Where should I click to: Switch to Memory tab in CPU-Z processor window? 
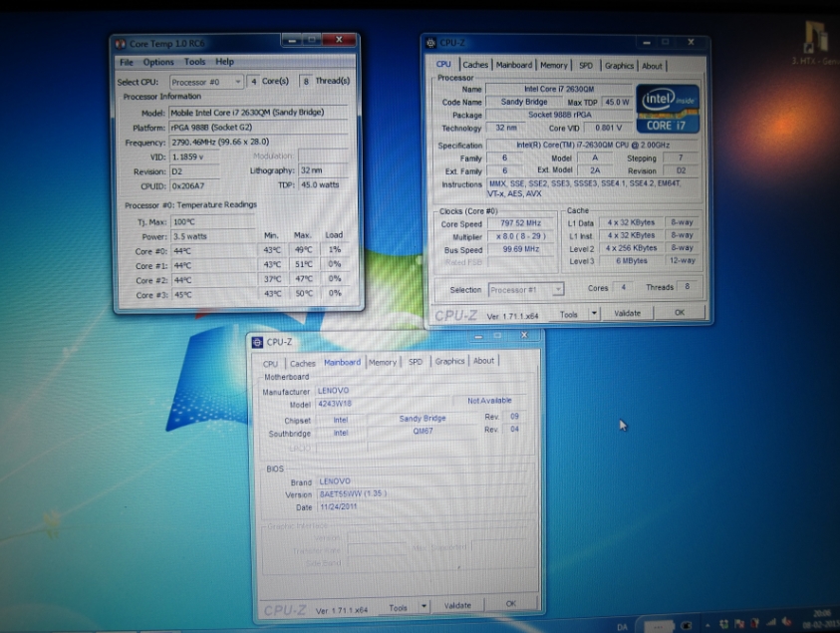(553, 66)
